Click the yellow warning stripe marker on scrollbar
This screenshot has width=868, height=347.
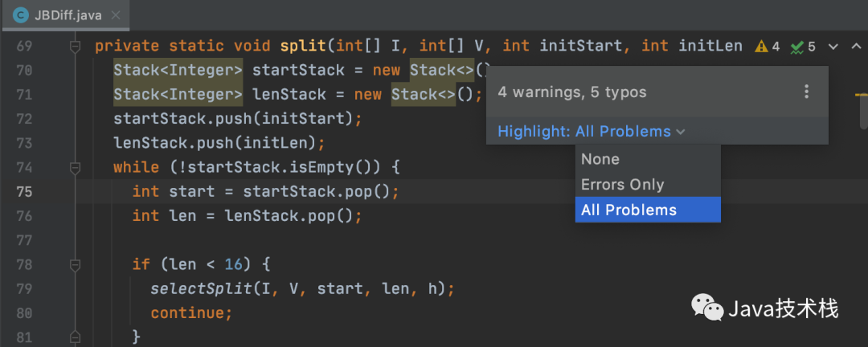tap(861, 96)
